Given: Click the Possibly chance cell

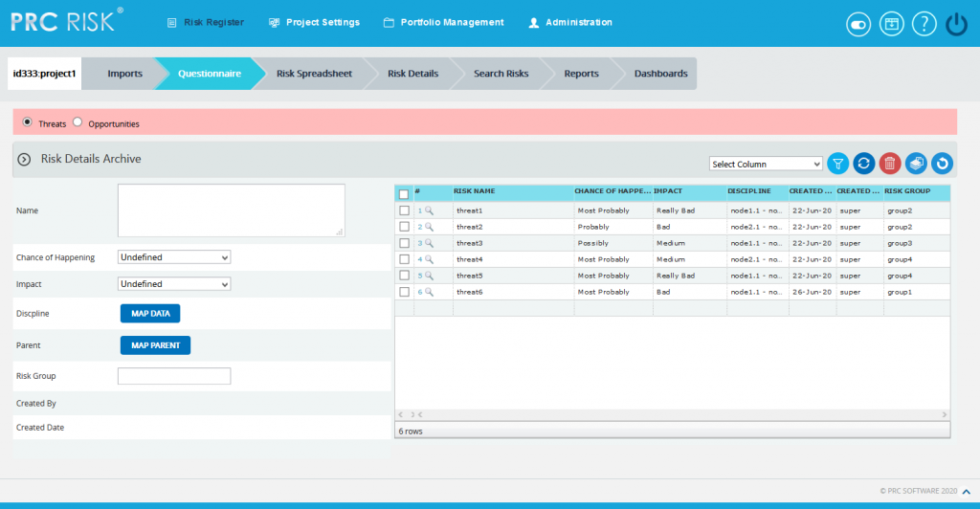Looking at the screenshot, I should (x=613, y=243).
